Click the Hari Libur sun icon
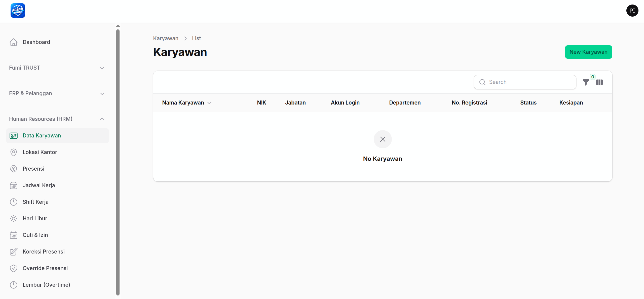The image size is (644, 299). pos(14,219)
